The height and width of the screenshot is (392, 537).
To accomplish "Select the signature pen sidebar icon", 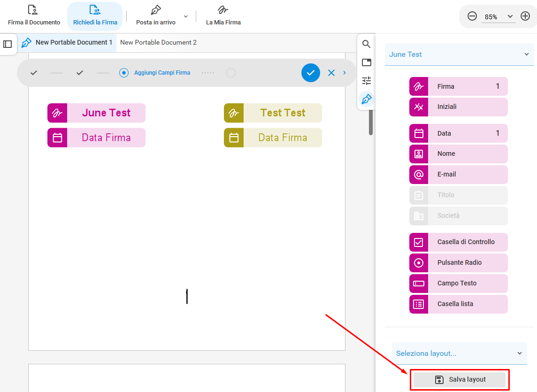I will 367,99.
